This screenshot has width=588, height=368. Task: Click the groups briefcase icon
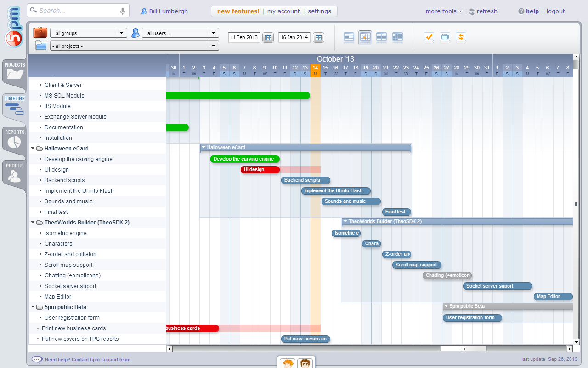(x=40, y=33)
